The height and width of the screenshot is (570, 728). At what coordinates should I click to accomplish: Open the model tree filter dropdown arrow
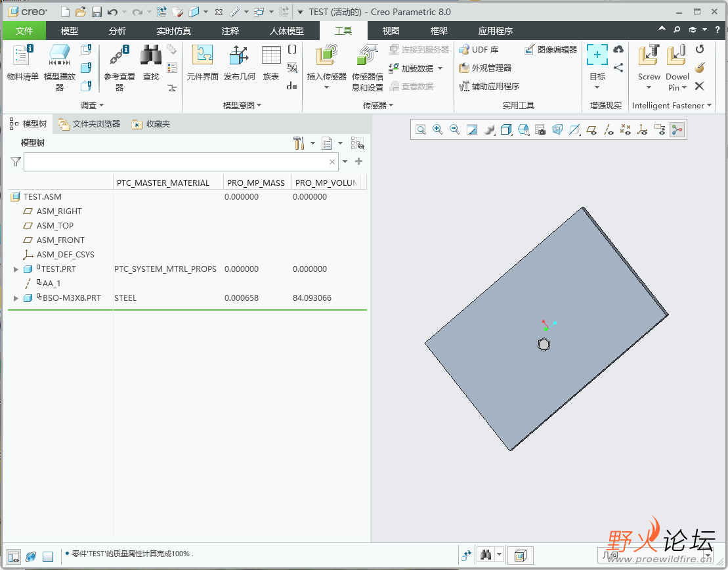pos(345,162)
